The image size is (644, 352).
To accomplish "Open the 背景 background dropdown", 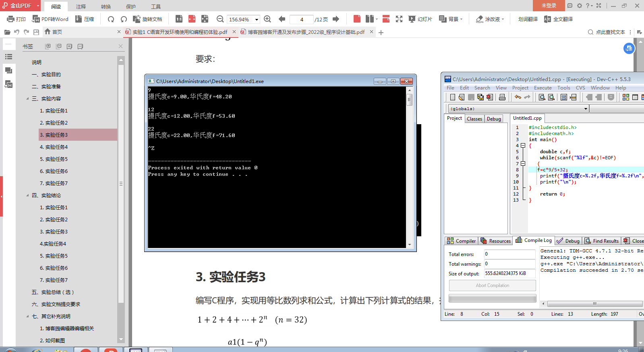I will pos(451,19).
